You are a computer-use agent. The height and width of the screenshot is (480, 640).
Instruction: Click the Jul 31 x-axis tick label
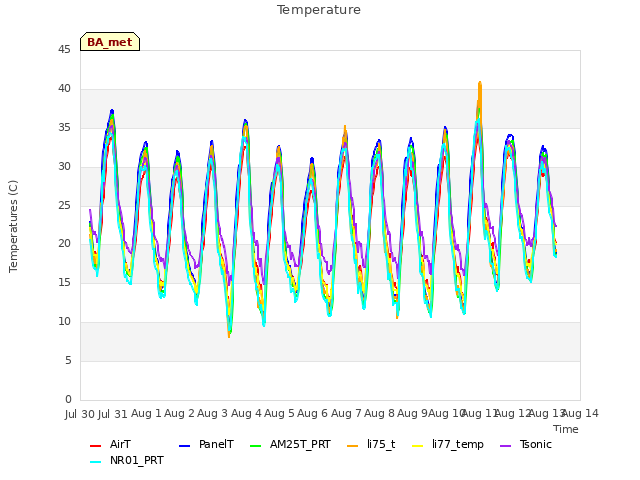point(113,414)
